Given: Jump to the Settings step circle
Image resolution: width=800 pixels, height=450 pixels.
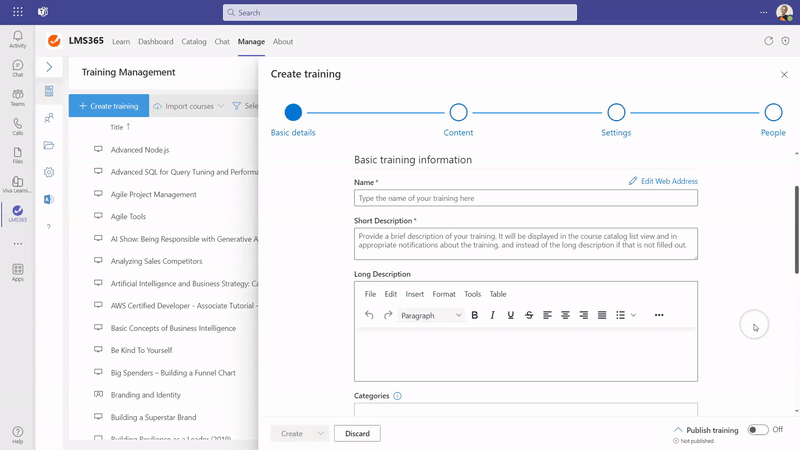Looking at the screenshot, I should 616,112.
